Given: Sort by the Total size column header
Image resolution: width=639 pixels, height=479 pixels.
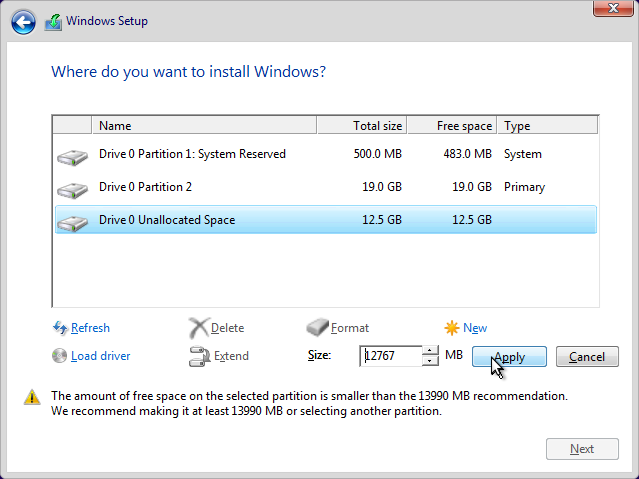Looking at the screenshot, I should pyautogui.click(x=362, y=126).
